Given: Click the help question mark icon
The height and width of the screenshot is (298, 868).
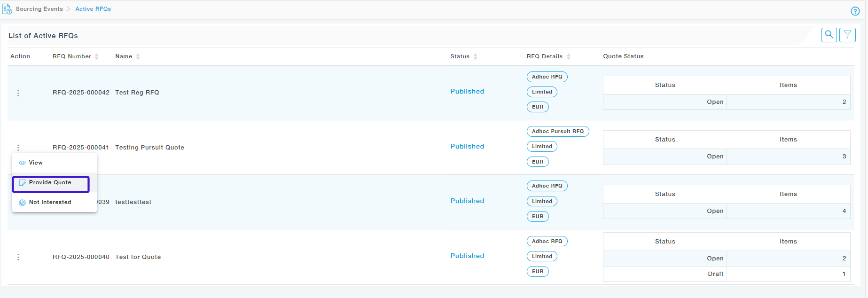Looking at the screenshot, I should point(855,11).
